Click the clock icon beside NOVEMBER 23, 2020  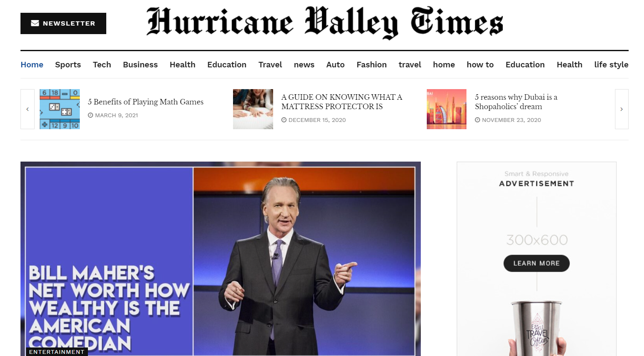pos(478,120)
